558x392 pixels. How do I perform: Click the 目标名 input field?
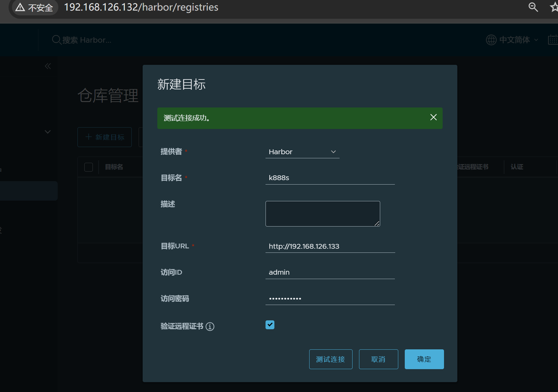[330, 178]
